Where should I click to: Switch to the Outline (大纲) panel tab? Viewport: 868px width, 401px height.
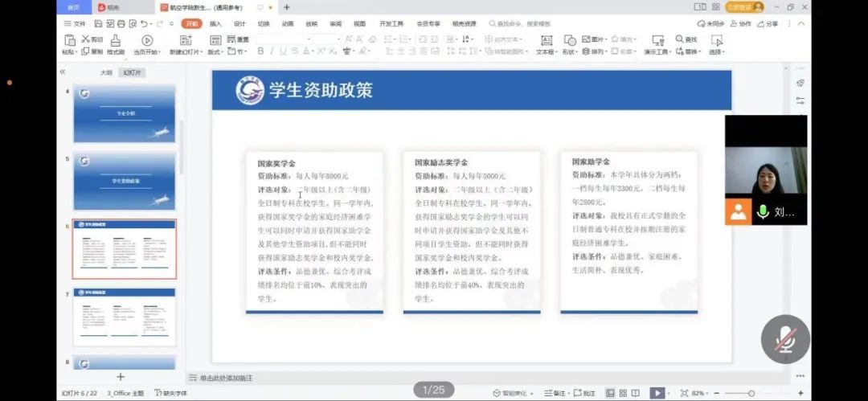coord(106,72)
